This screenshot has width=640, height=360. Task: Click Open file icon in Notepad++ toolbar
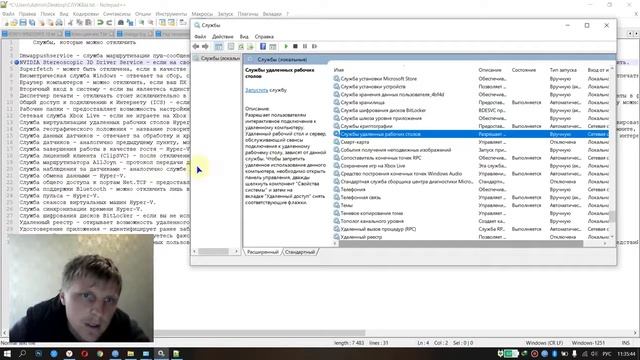14,22
